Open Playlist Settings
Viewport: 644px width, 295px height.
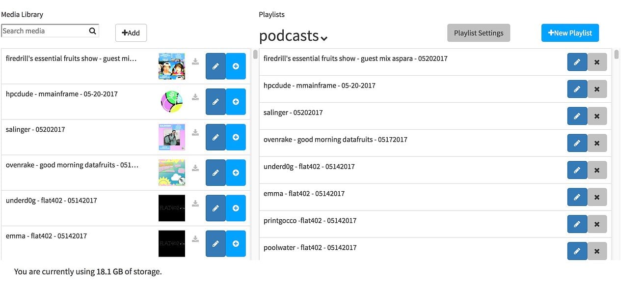pyautogui.click(x=479, y=33)
